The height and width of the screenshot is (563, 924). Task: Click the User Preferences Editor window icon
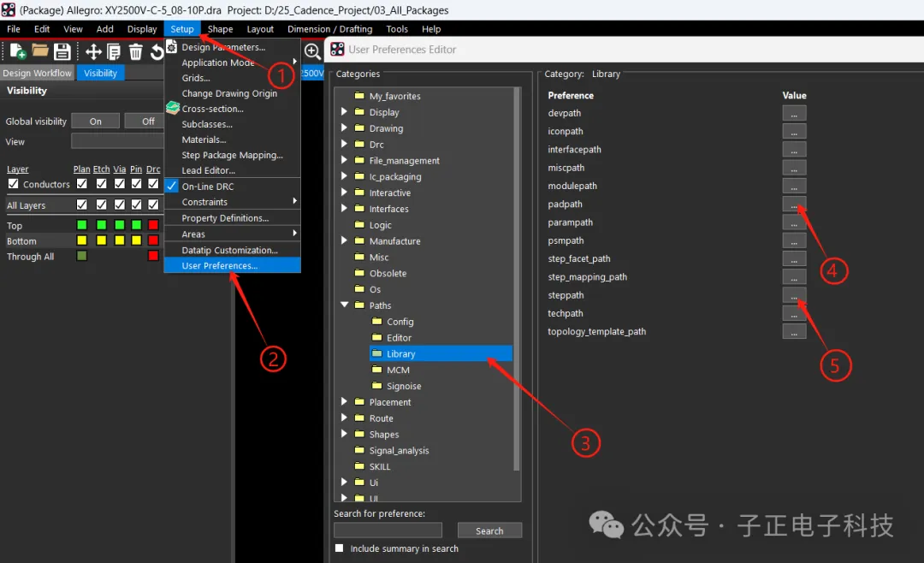[337, 50]
